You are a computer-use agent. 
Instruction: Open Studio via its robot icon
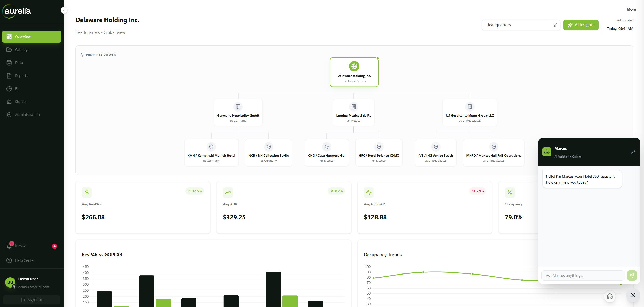[x=9, y=102]
